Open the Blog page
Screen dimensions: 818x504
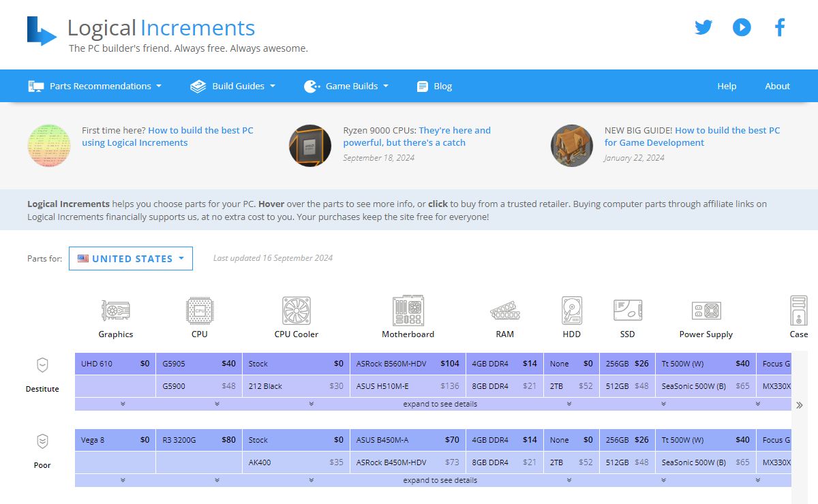(x=434, y=86)
